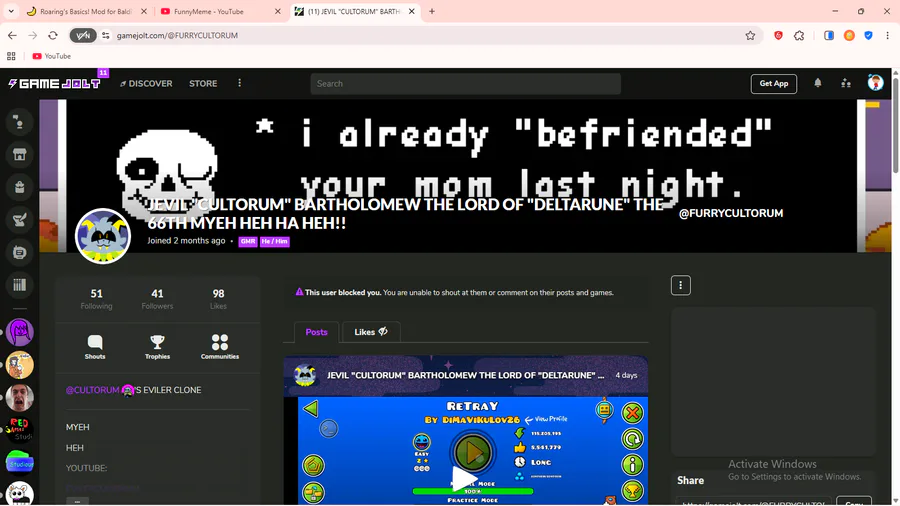Focus the Game Jolt Search field
This screenshot has width=900, height=506.
465,84
